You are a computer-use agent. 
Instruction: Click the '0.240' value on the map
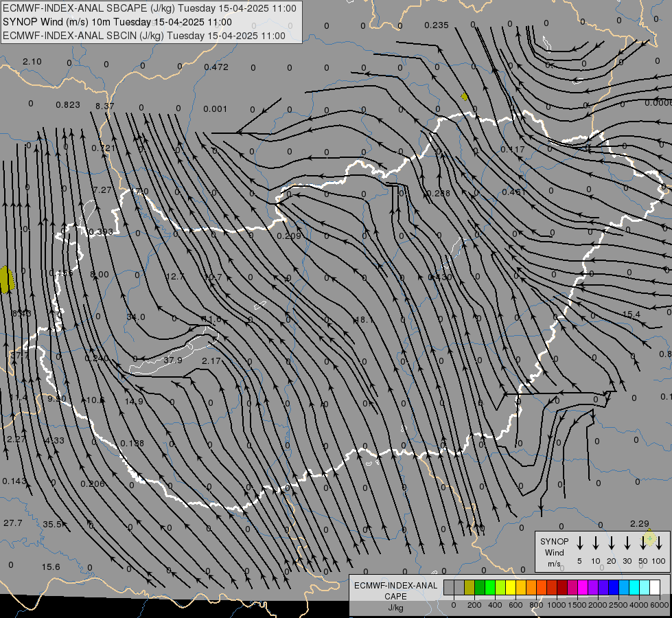tap(96, 358)
